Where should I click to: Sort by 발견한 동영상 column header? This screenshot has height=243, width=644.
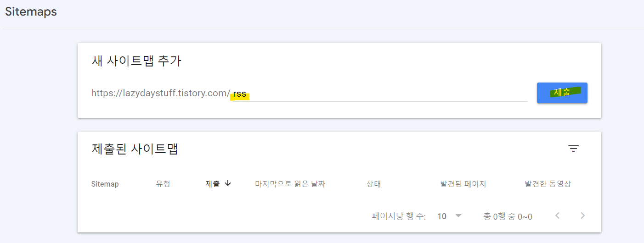pyautogui.click(x=548, y=184)
